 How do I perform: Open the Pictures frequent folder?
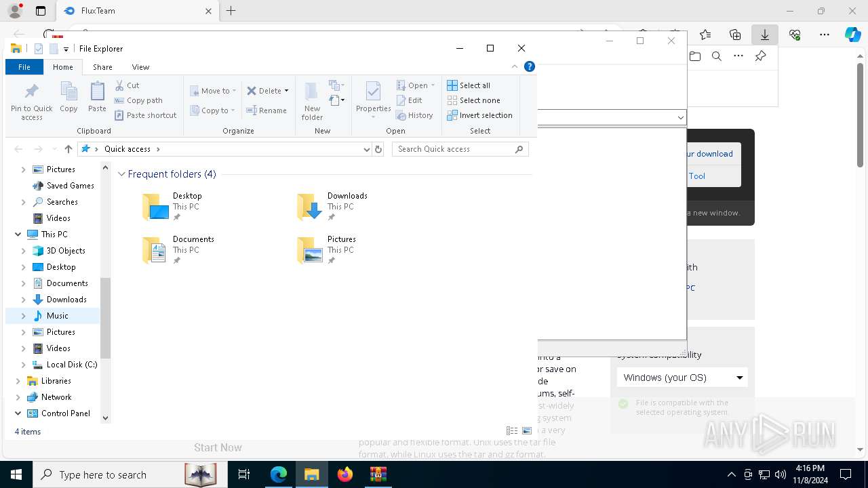tap(328, 250)
